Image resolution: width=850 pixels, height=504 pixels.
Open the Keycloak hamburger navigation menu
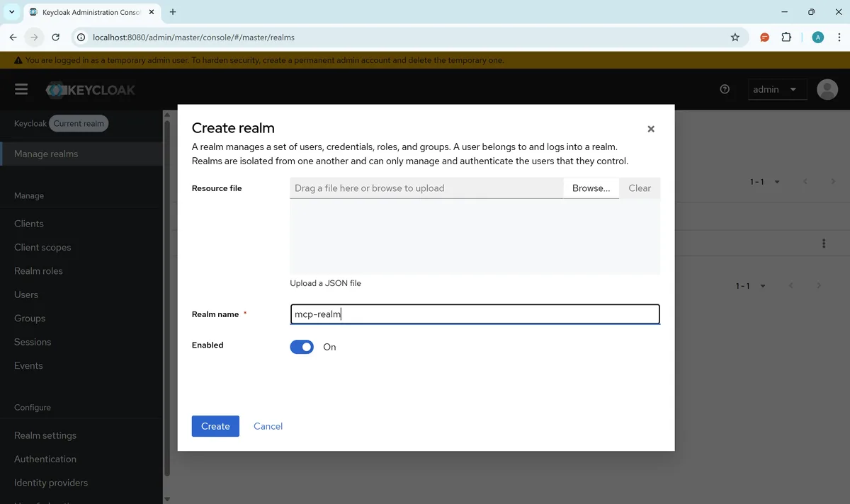pos(21,89)
